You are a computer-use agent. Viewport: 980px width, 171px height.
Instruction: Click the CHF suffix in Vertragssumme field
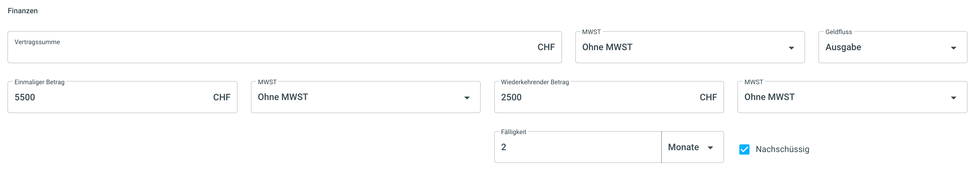(x=546, y=47)
